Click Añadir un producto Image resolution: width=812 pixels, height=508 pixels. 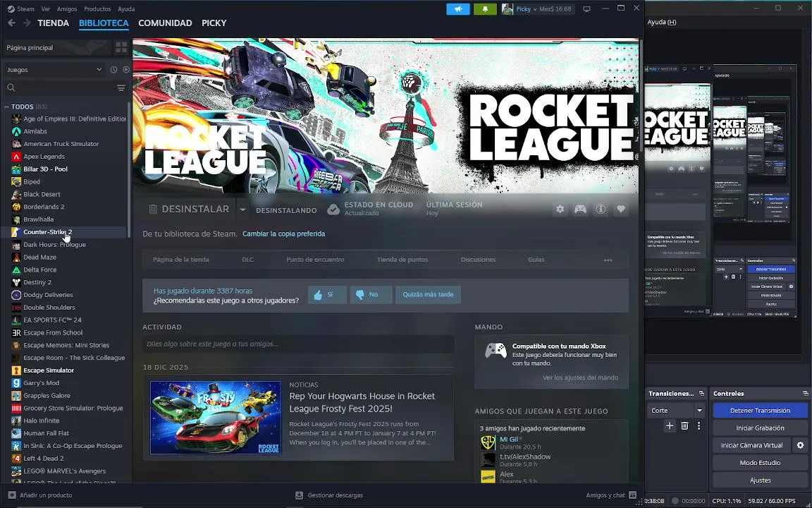pos(40,495)
